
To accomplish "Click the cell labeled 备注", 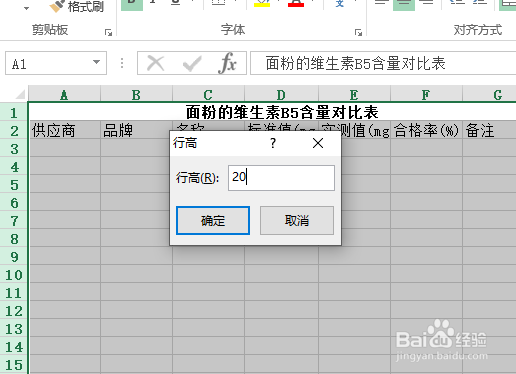I will 489,130.
